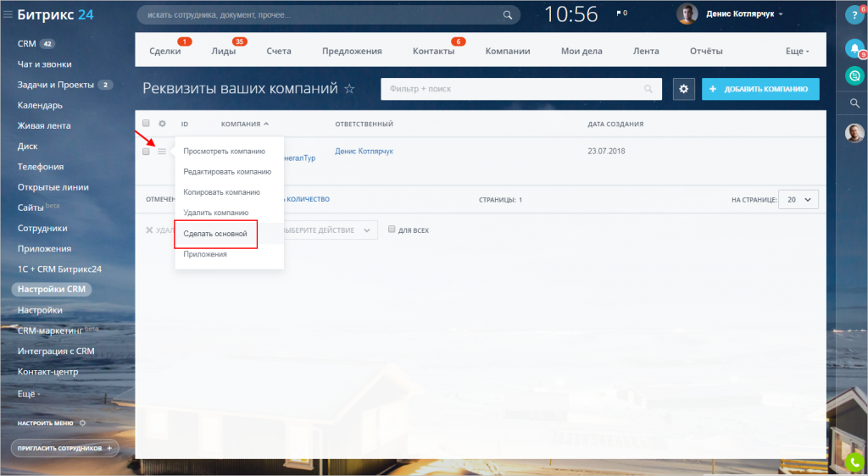The image size is (868, 476).
Task: Open the Сделки tab
Action: click(x=165, y=51)
